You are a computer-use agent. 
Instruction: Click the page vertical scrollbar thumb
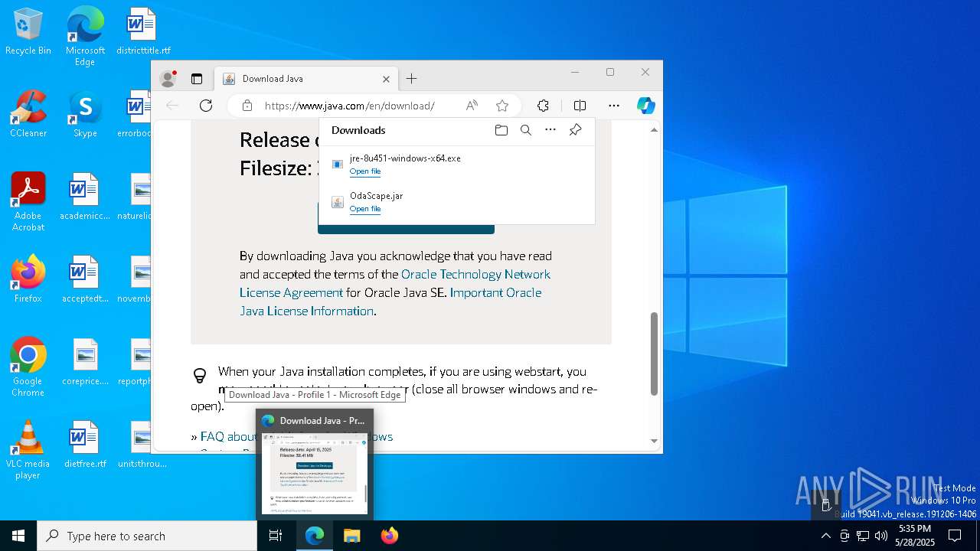pos(654,354)
